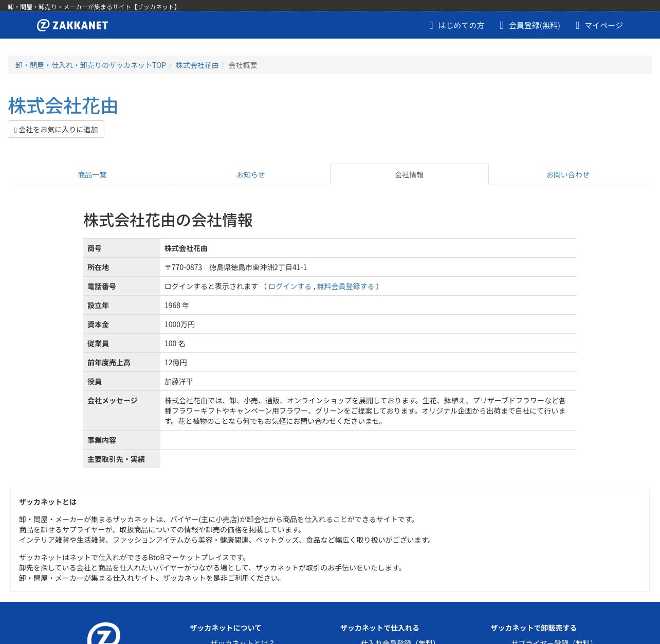Click the ログインする link in phone row
The width and height of the screenshot is (660, 644).
point(290,287)
